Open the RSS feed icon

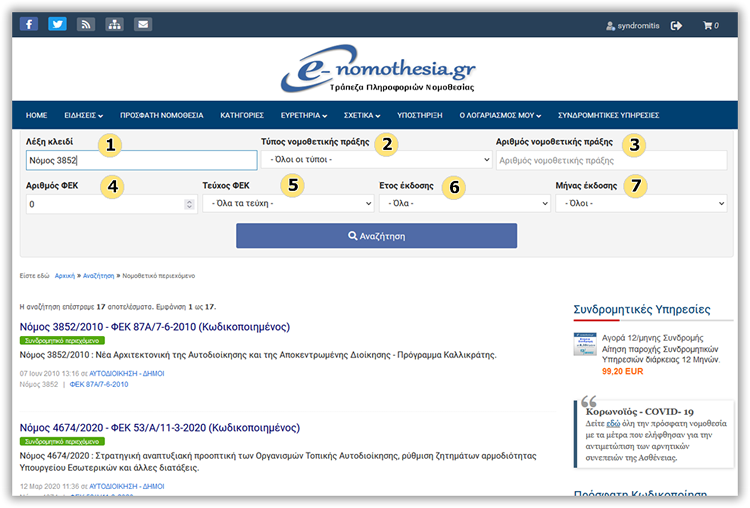coord(86,24)
